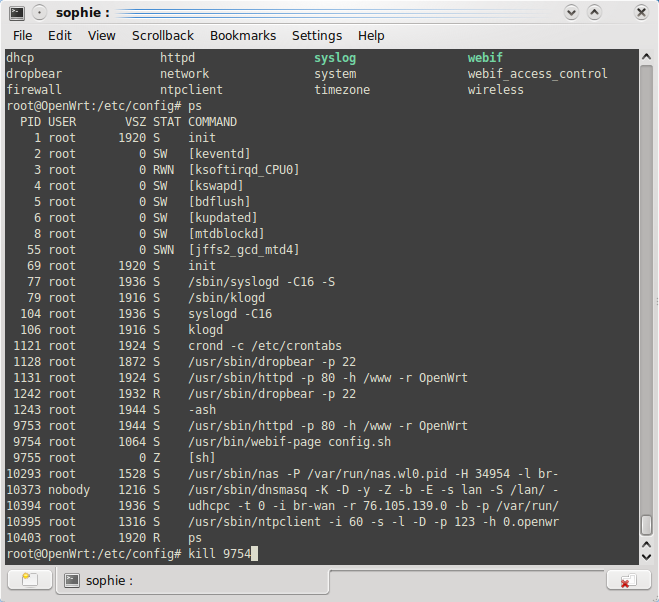Maximize the Konsole window
The height and width of the screenshot is (602, 659).
click(596, 13)
